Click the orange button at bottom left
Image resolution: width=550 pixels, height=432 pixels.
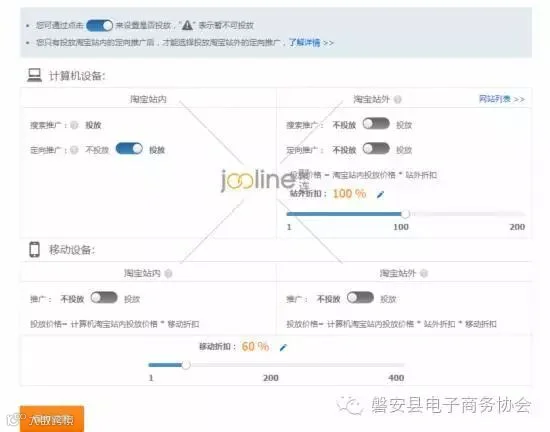[52, 419]
